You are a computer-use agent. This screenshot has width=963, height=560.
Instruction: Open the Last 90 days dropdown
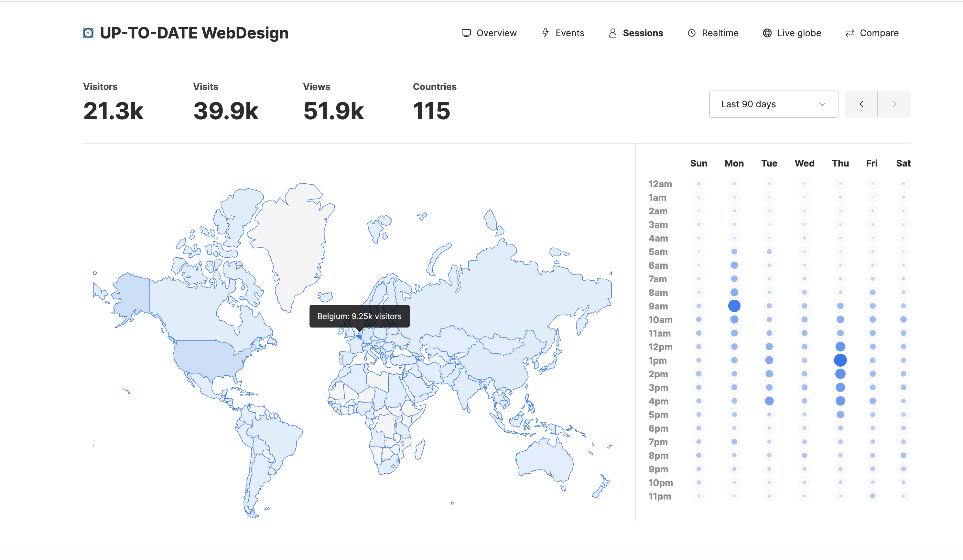tap(774, 104)
